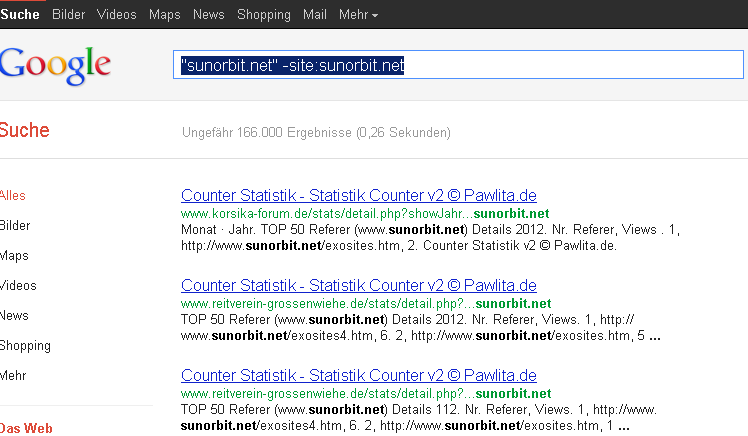Open Shopping in the top bar
This screenshot has height=436, width=748.
pyautogui.click(x=264, y=15)
